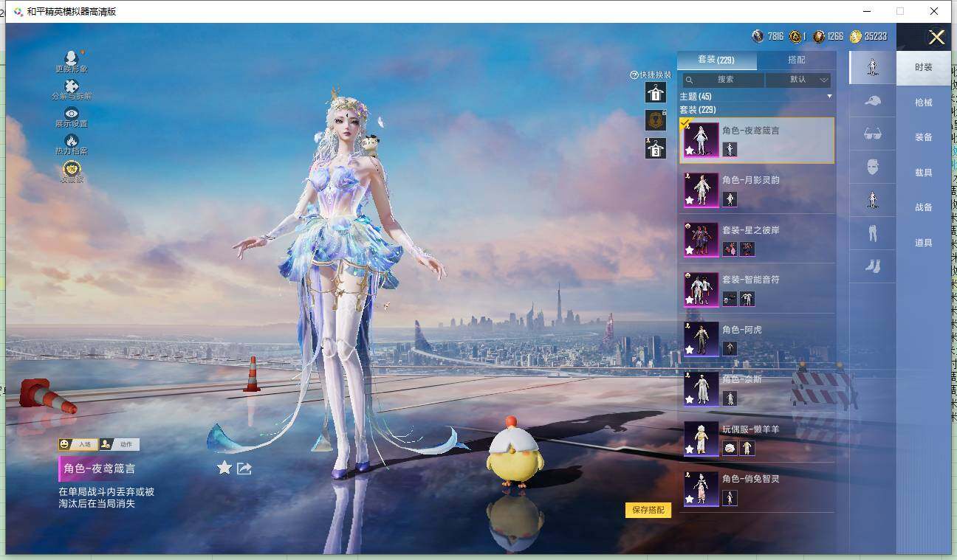Select quick outfit slot 1 hanger
The height and width of the screenshot is (560, 957).
click(656, 93)
